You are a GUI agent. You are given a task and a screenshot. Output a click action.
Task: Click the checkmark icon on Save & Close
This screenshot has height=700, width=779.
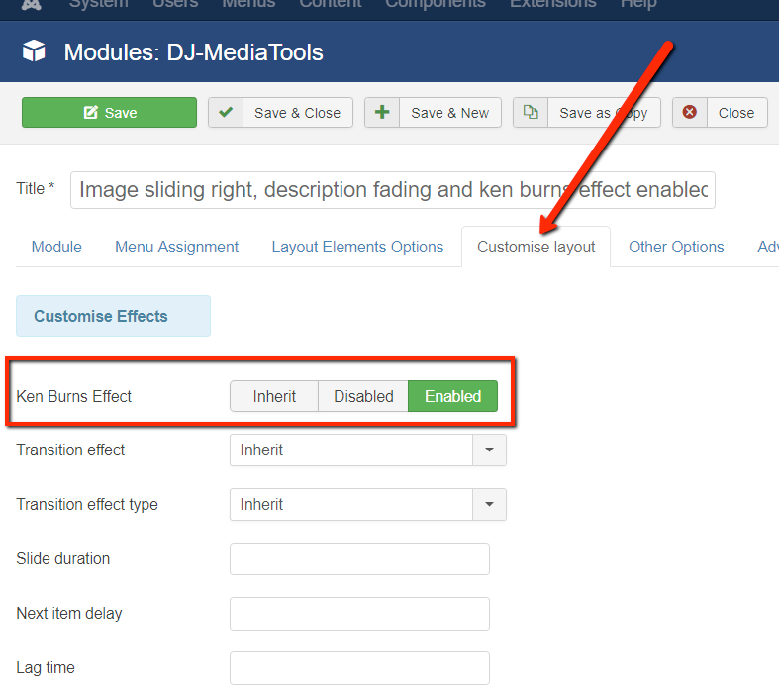(226, 112)
